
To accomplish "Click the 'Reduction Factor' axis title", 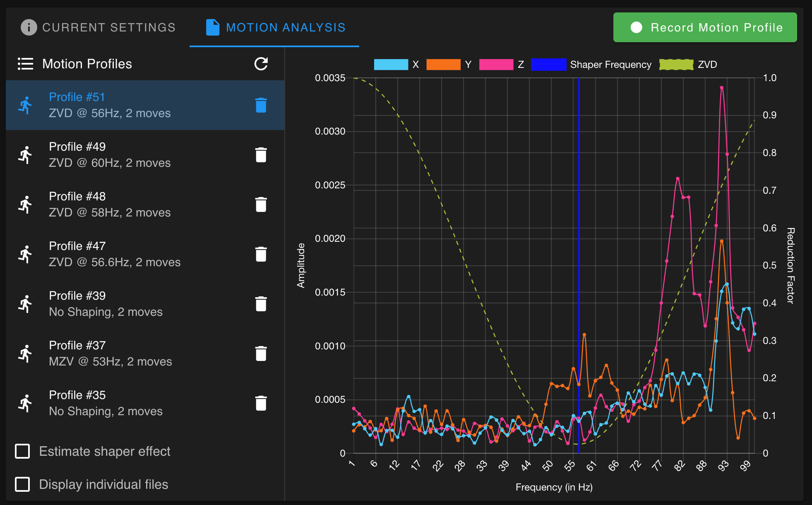I will point(790,265).
